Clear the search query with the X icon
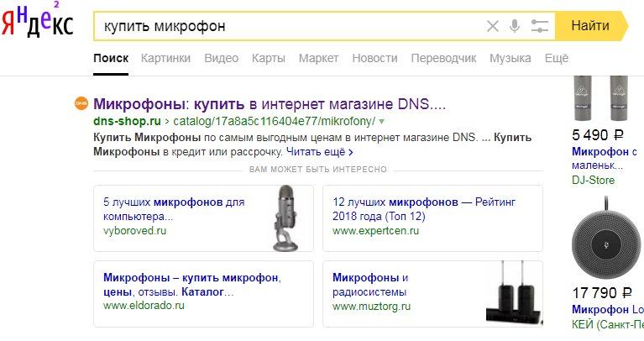The image size is (644, 341). pos(493,26)
